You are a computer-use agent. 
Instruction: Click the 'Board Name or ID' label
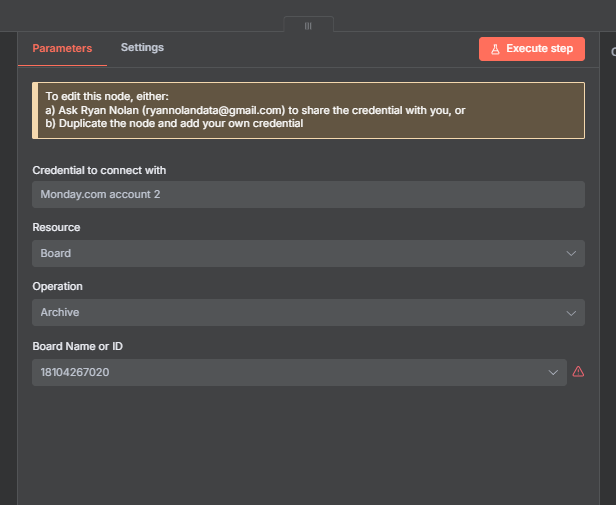(x=77, y=347)
